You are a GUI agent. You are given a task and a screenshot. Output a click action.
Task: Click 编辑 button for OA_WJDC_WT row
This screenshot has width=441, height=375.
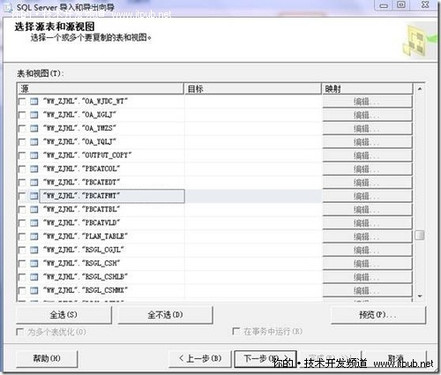pyautogui.click(x=367, y=102)
